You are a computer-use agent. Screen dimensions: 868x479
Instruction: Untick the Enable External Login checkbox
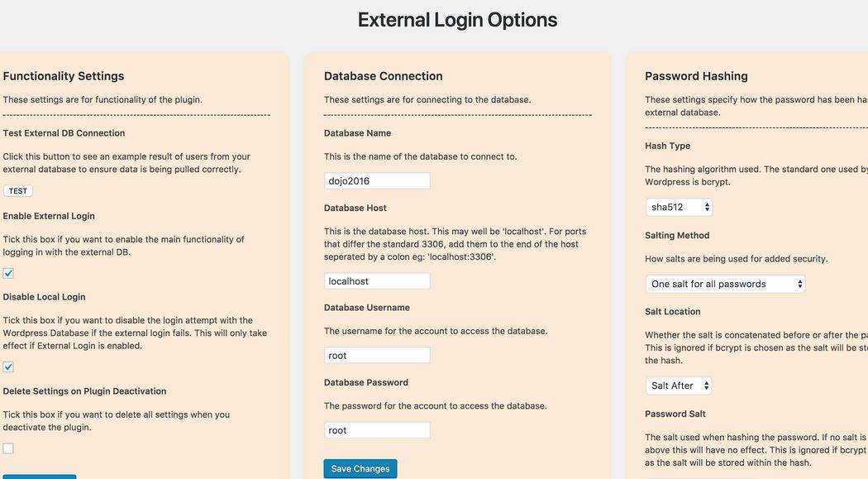[x=8, y=273]
